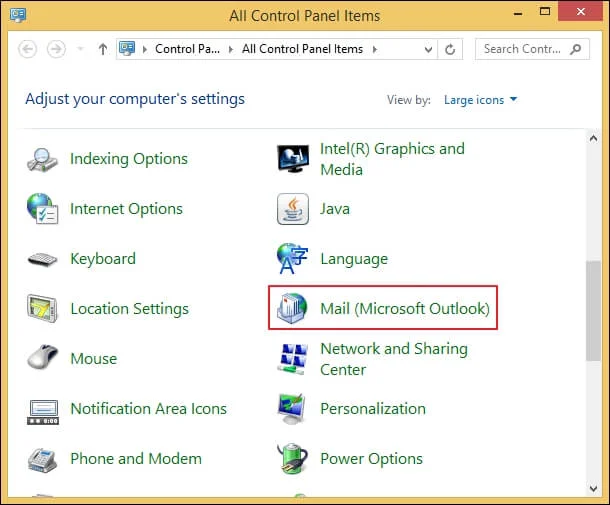Viewport: 610px width, 505px height.
Task: Click the Mouse icon
Action: click(42, 357)
